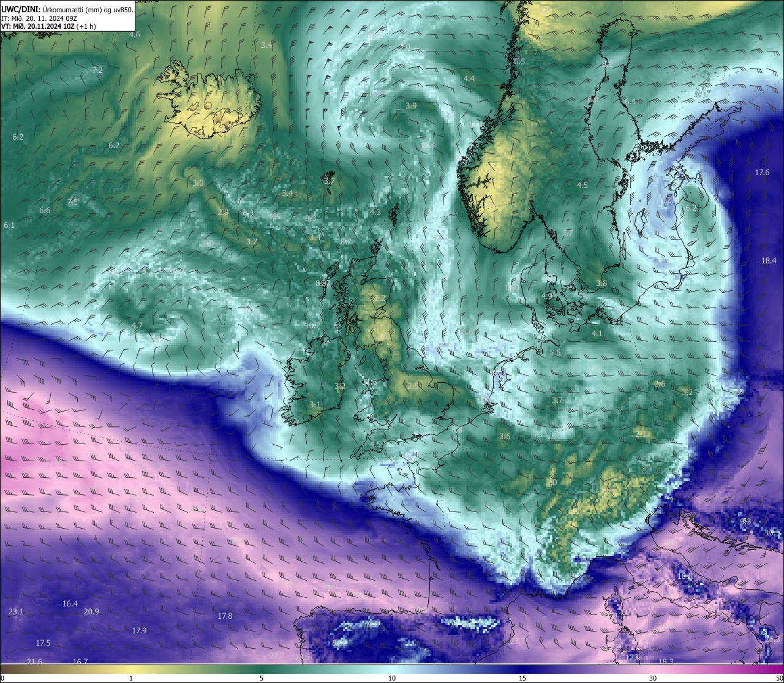
Task: Click the map value '4.1' on the map
Action: point(597,334)
